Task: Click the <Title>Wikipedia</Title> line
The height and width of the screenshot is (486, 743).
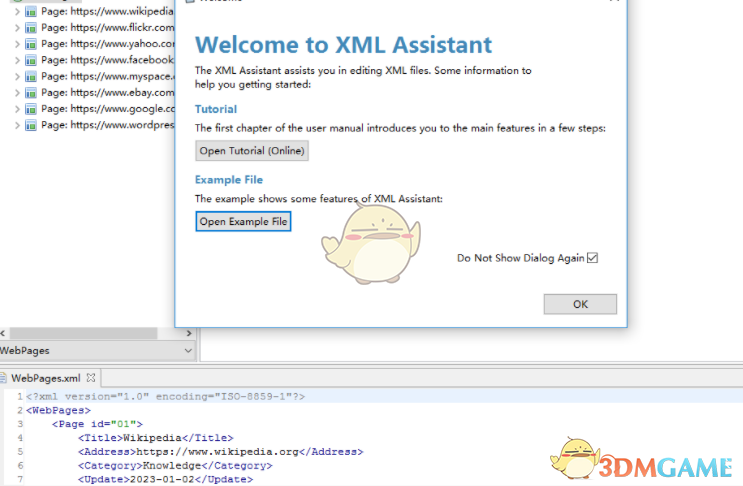Action: tap(155, 438)
